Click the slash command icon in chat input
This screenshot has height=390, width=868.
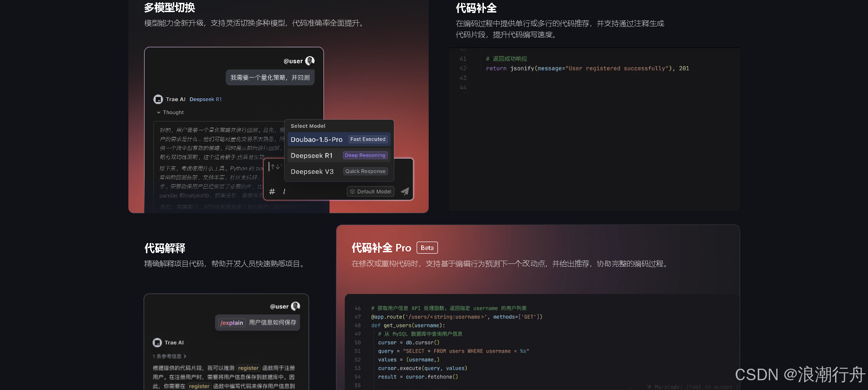click(x=284, y=192)
